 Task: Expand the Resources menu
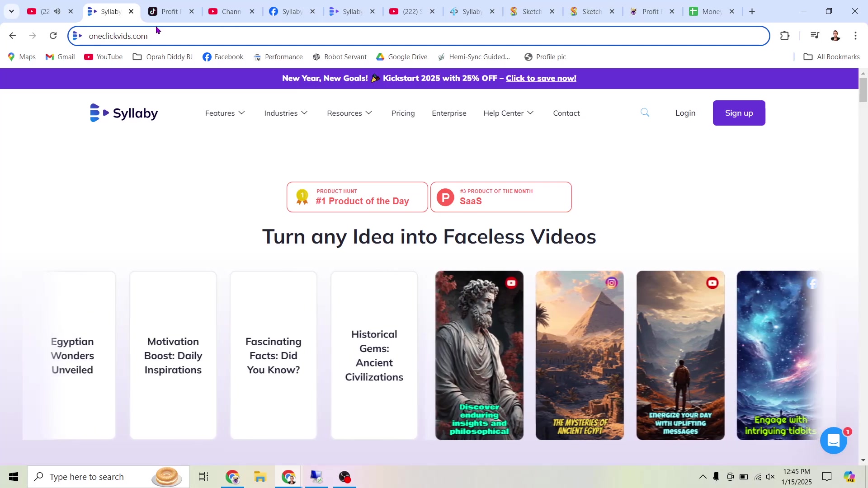[349, 113]
